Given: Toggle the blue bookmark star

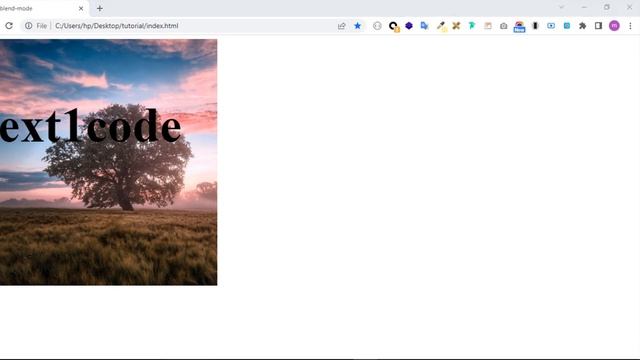Looking at the screenshot, I should [x=358, y=26].
